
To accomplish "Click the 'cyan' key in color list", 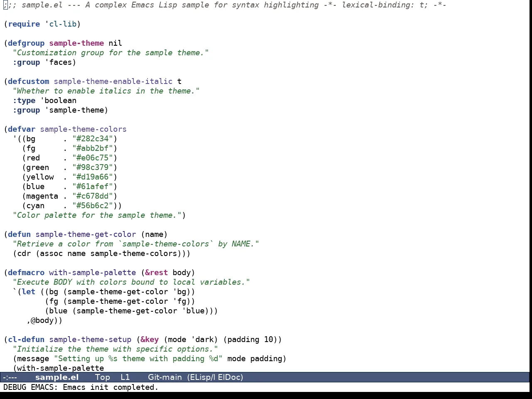I will click(35, 206).
